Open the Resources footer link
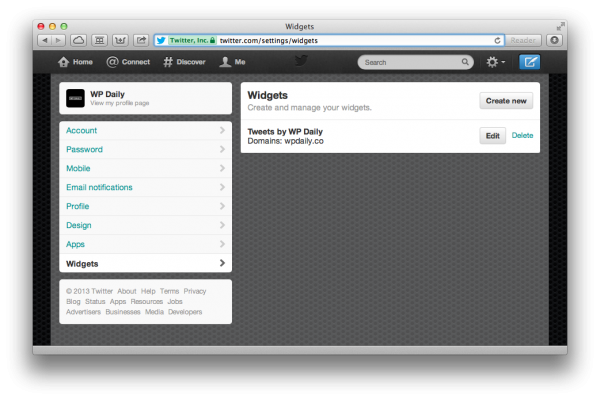The image size is (600, 400). [x=147, y=301]
